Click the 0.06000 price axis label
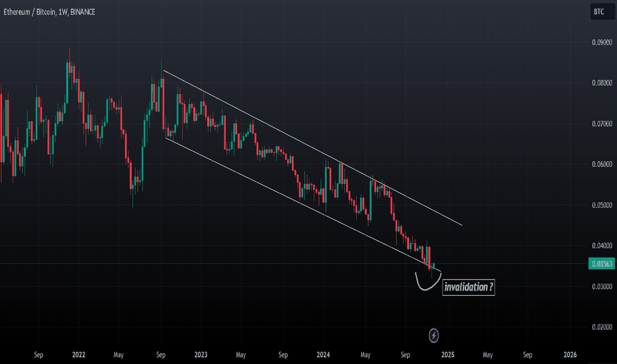Screen dimensions: 617x364 point(602,164)
